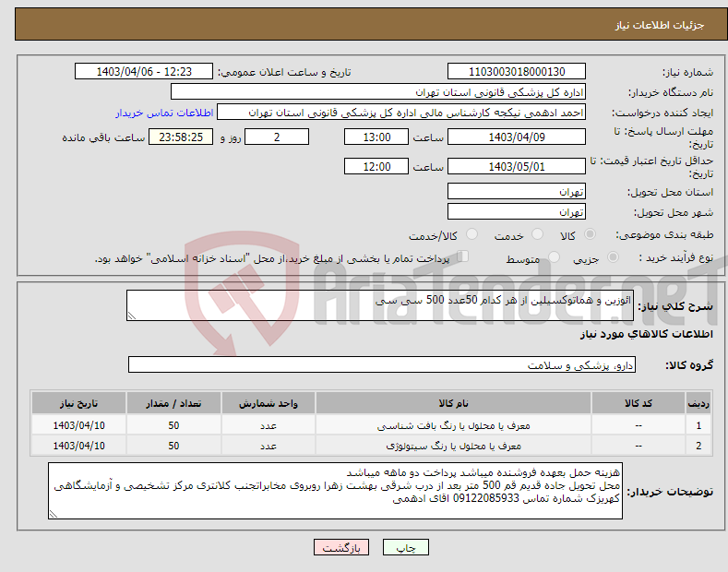The height and width of the screenshot is (572, 728).
Task: Click item name معرف یا محلول یا رنگ سیتولوژی
Action: (453, 447)
